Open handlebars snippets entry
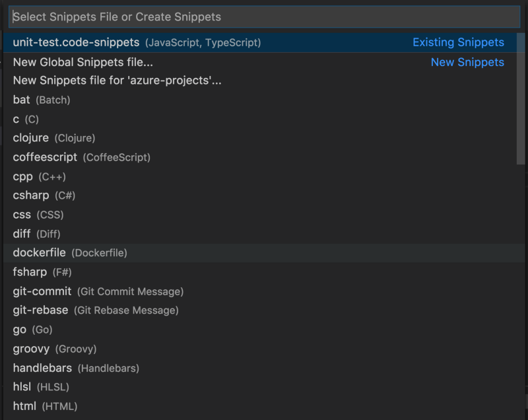 click(x=76, y=368)
